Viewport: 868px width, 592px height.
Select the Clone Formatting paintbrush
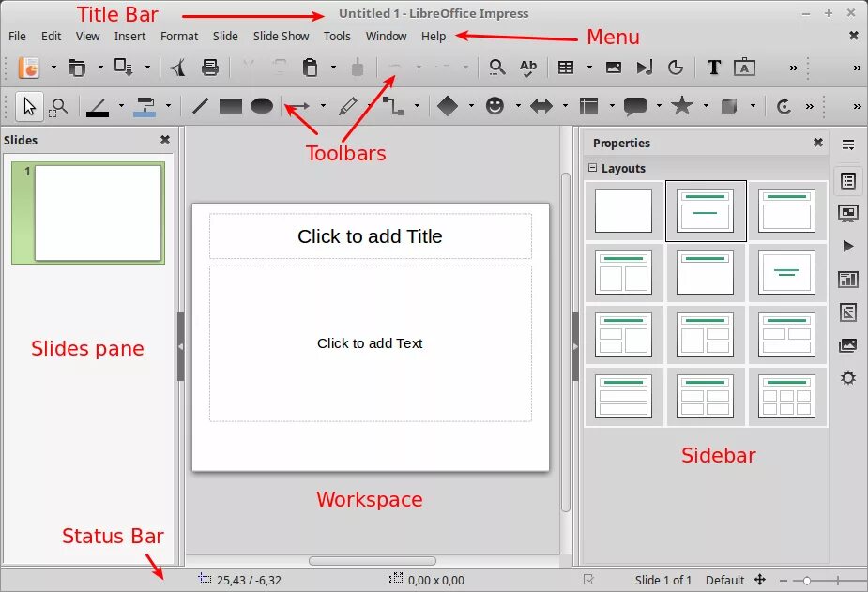(358, 68)
